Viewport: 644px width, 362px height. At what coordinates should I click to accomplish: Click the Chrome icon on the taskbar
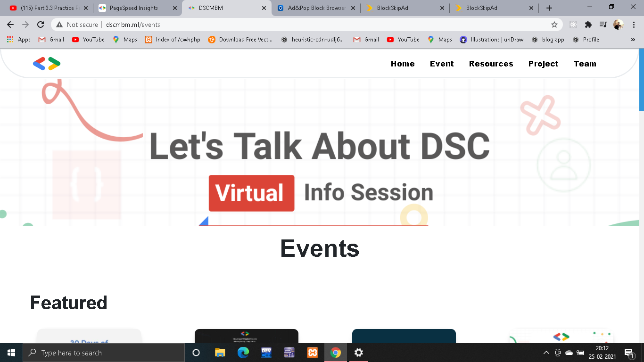point(335,353)
